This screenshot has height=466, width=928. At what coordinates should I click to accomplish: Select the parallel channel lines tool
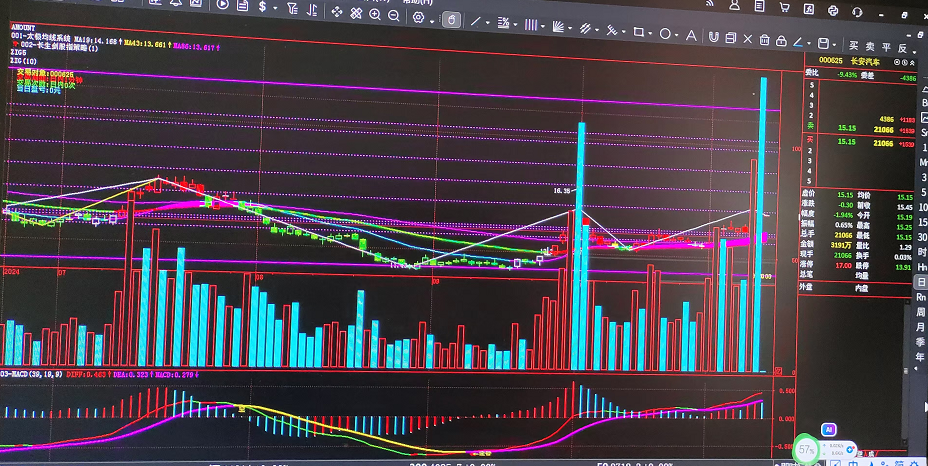tap(585, 28)
